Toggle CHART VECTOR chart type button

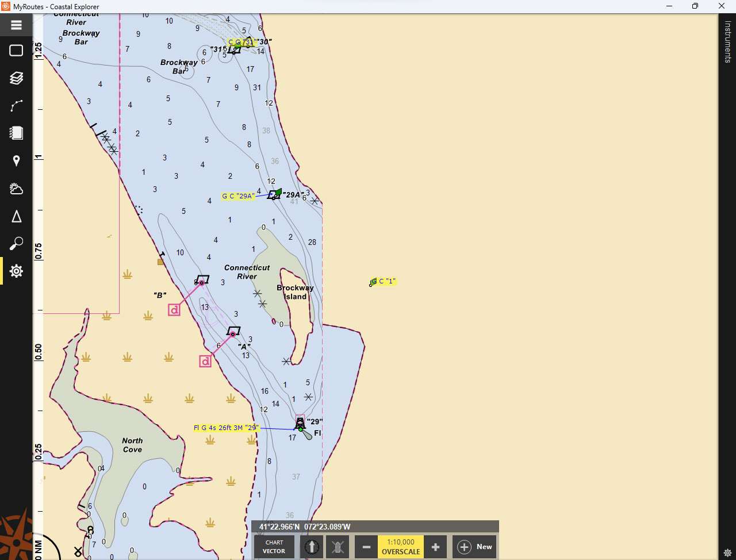274,547
